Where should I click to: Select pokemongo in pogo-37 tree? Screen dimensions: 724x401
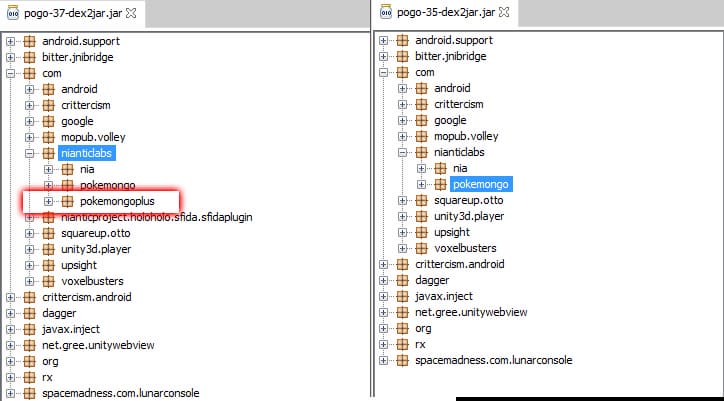click(x=108, y=185)
